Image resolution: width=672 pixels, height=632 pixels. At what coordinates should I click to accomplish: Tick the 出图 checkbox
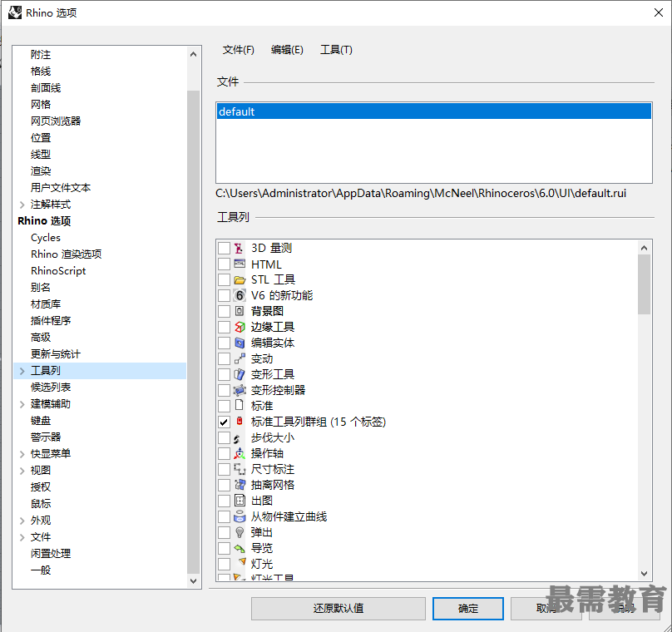(x=224, y=501)
